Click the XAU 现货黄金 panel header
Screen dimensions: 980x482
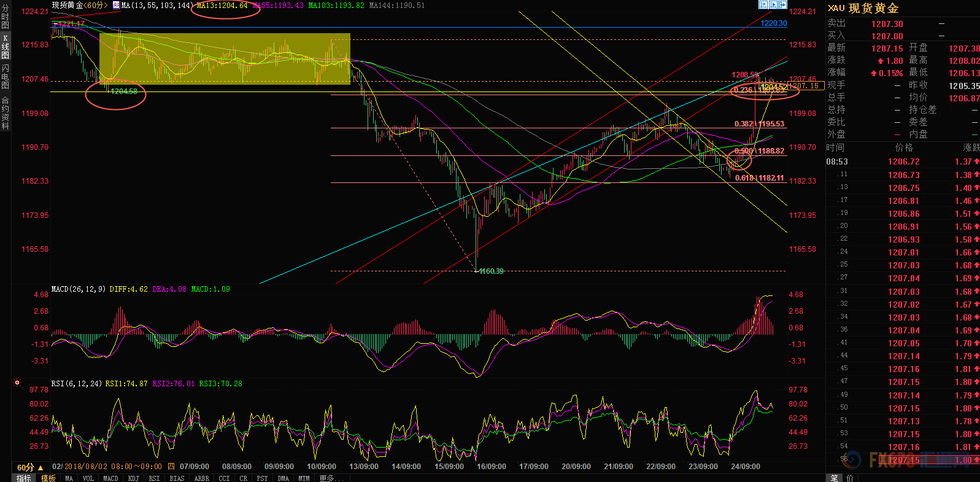[863, 8]
